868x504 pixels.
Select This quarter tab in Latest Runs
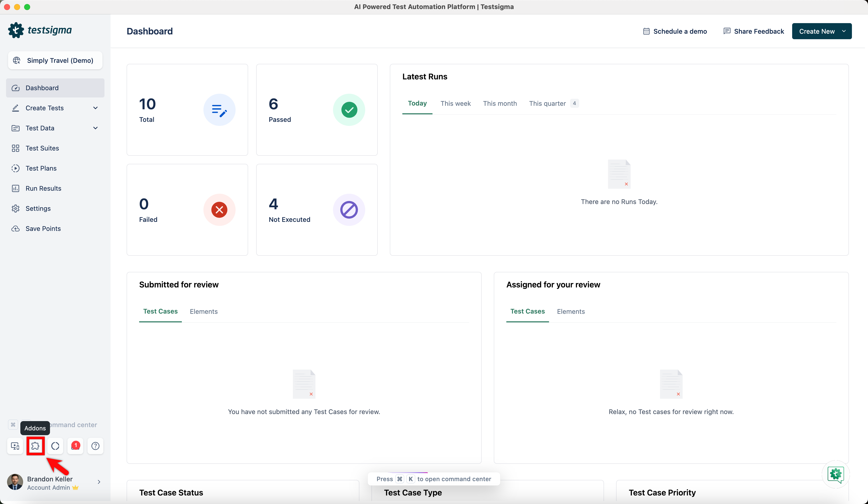point(547,103)
